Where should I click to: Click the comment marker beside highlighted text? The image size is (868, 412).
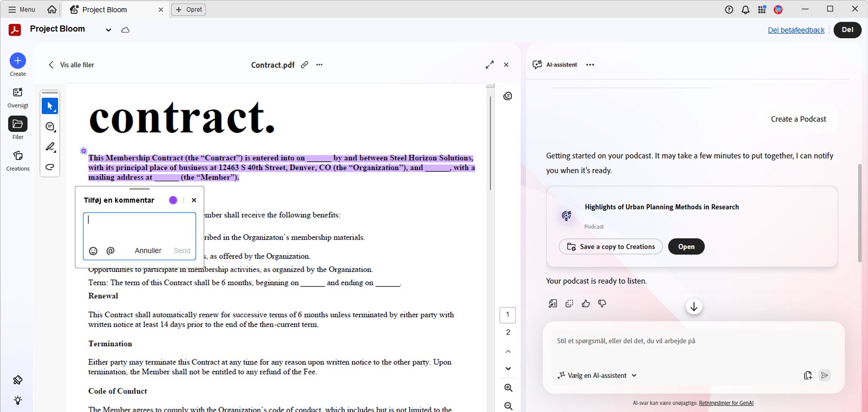coord(83,151)
